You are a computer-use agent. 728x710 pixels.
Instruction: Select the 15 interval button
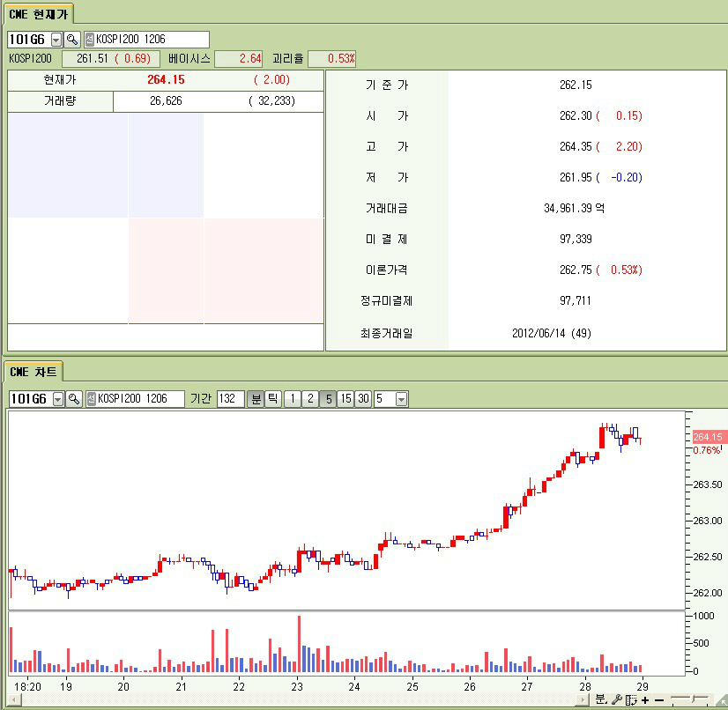[x=345, y=399]
